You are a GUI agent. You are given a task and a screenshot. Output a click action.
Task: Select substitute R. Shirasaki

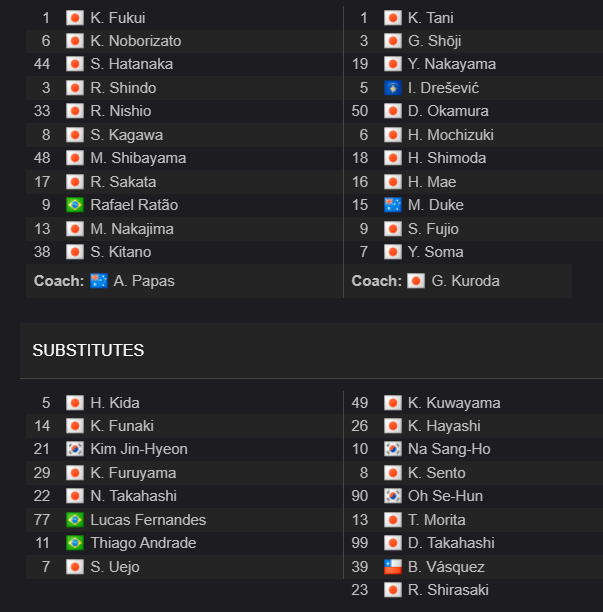click(448, 590)
